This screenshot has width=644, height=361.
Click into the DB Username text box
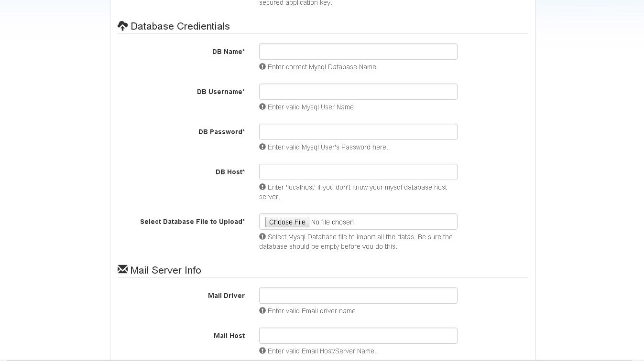358,92
